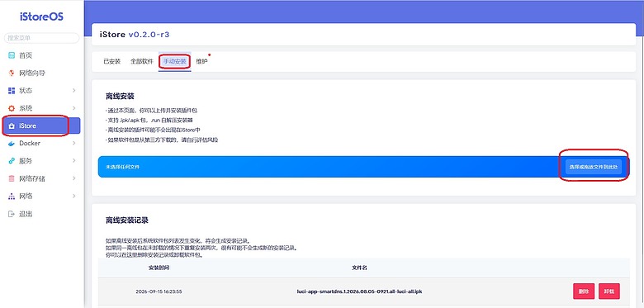644x308 pixels.
Task: Click the 状态 status icon
Action: coord(12,91)
